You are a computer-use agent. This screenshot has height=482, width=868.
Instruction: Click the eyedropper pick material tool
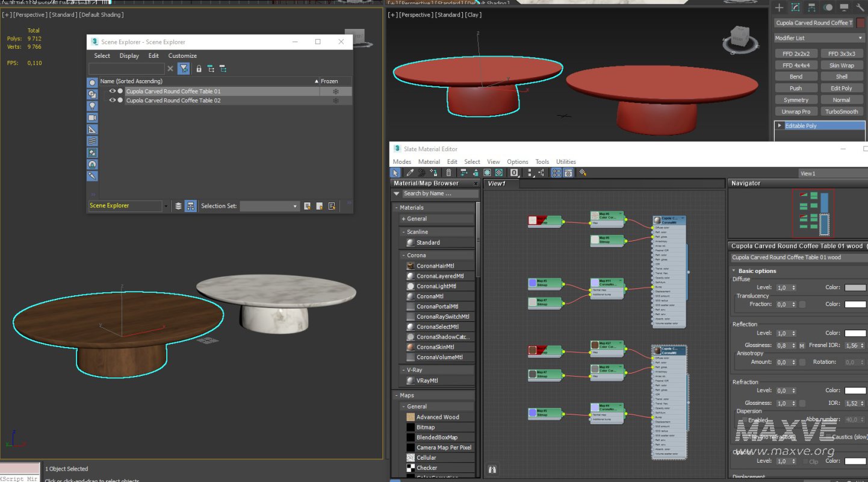(x=409, y=173)
